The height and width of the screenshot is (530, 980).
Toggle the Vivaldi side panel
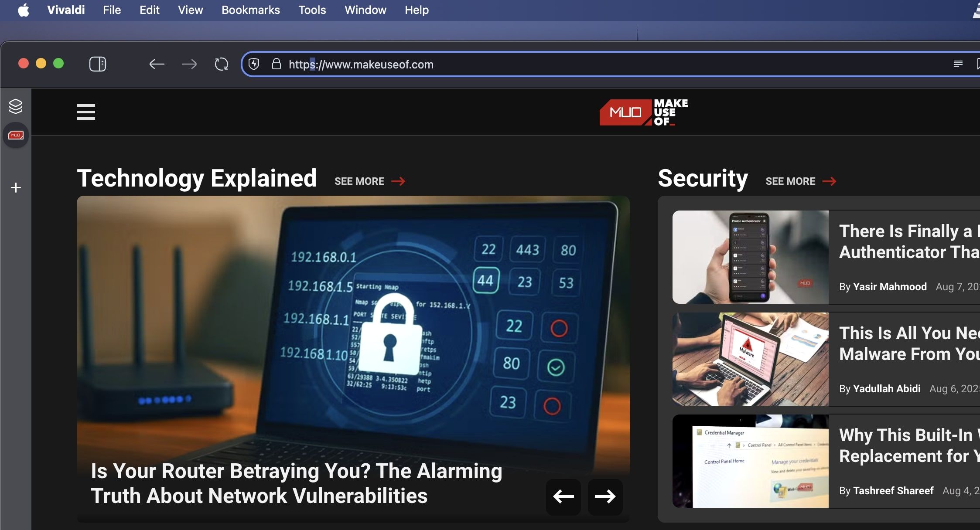98,64
